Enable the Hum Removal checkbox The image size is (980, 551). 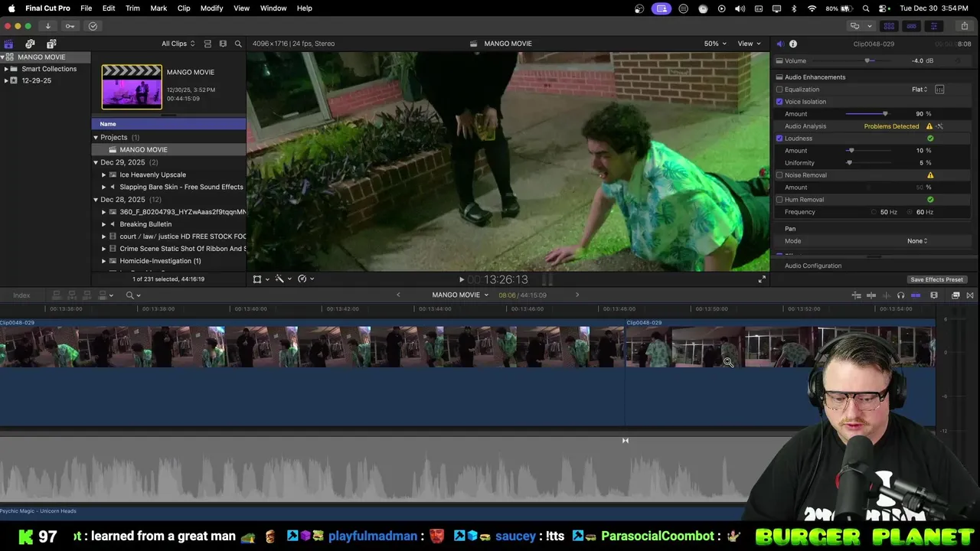click(779, 200)
